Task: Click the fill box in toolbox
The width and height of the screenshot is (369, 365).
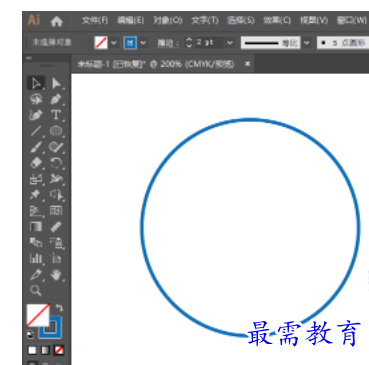Action: point(38,315)
